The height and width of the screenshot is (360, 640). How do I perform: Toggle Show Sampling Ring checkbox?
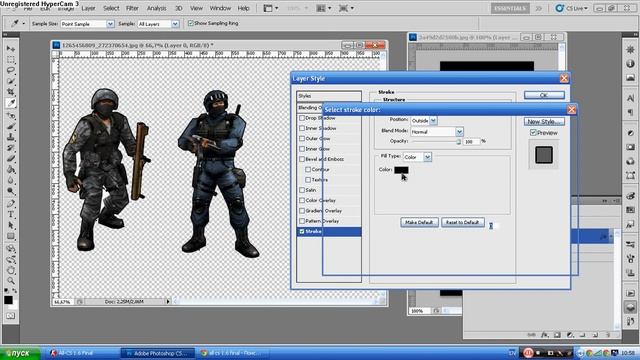(190, 23)
